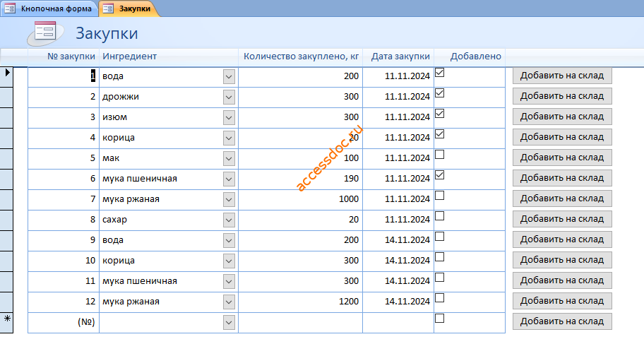Add изюм to stock with Добавить на склад
The width and height of the screenshot is (644, 344).
(x=562, y=117)
